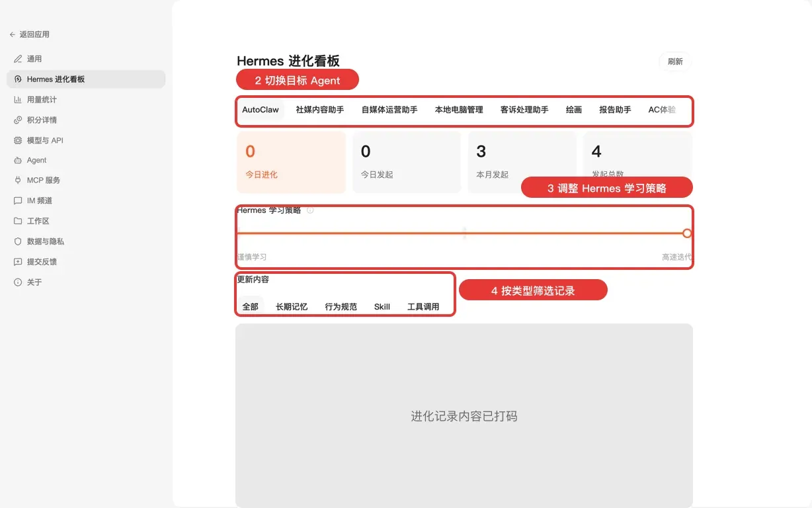
Task: Select the 本月发起 stat card
Action: coord(522,163)
